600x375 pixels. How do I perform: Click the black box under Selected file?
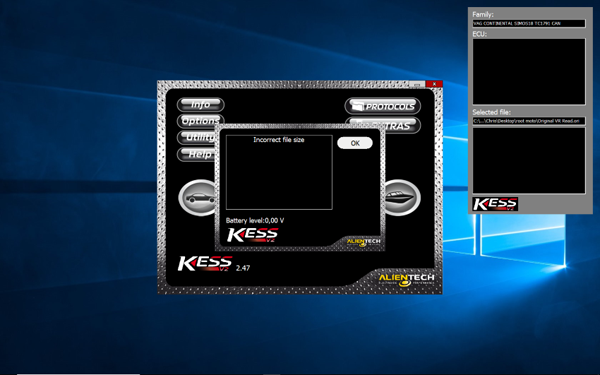[x=529, y=161]
